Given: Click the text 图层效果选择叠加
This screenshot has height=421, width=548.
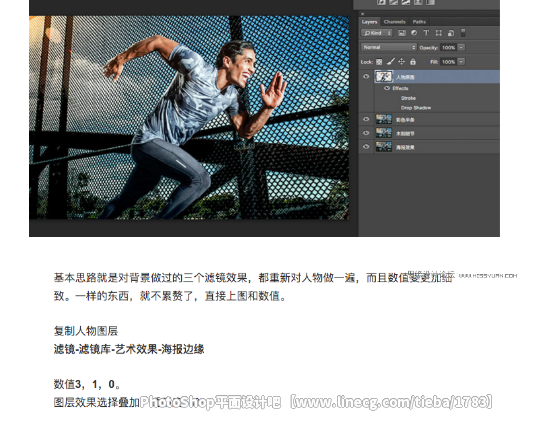Looking at the screenshot, I should point(97,402).
